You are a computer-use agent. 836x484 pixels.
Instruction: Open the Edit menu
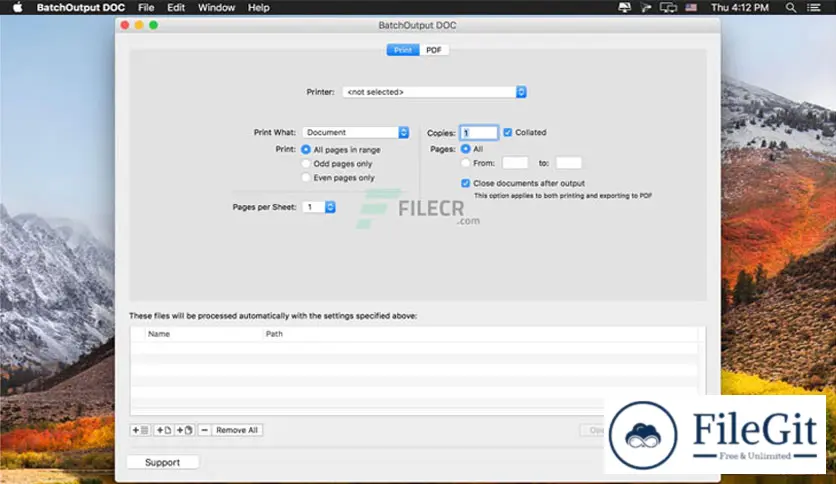point(176,7)
